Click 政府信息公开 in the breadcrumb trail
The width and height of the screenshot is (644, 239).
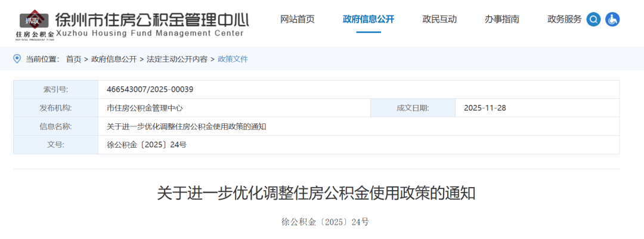[x=113, y=59]
